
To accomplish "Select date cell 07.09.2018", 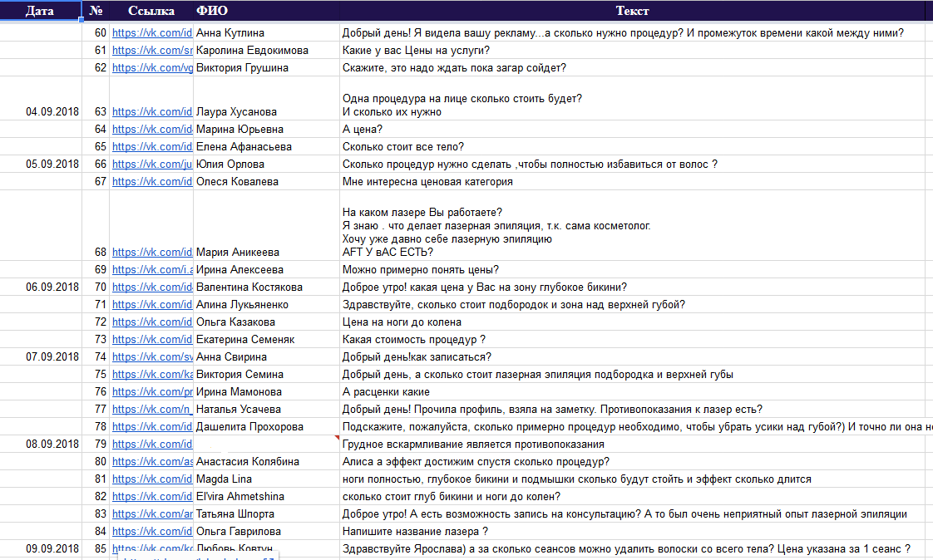I will (x=41, y=356).
